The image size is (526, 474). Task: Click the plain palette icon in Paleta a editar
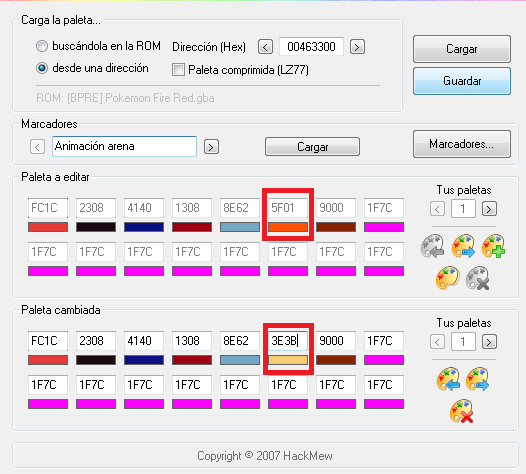(448, 278)
